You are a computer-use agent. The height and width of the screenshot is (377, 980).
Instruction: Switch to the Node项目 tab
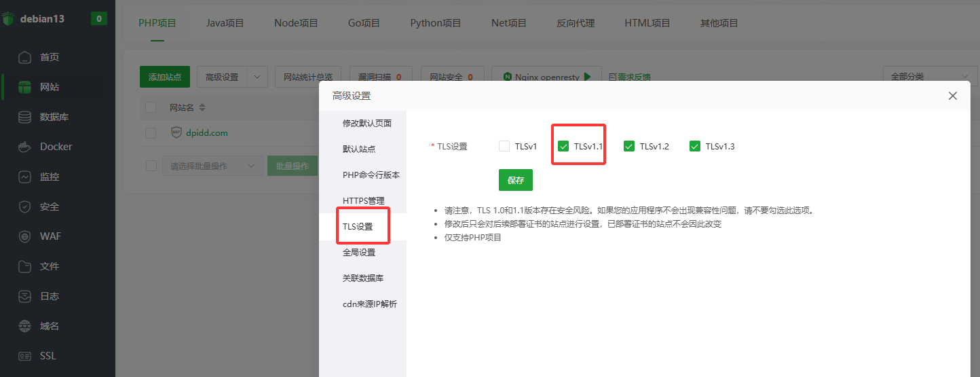pos(296,22)
